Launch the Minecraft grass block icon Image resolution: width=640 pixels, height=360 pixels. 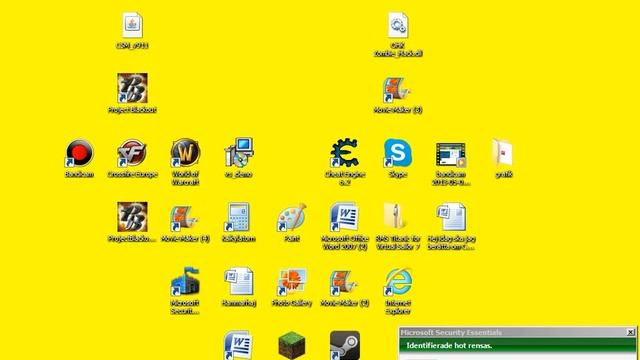click(x=292, y=346)
